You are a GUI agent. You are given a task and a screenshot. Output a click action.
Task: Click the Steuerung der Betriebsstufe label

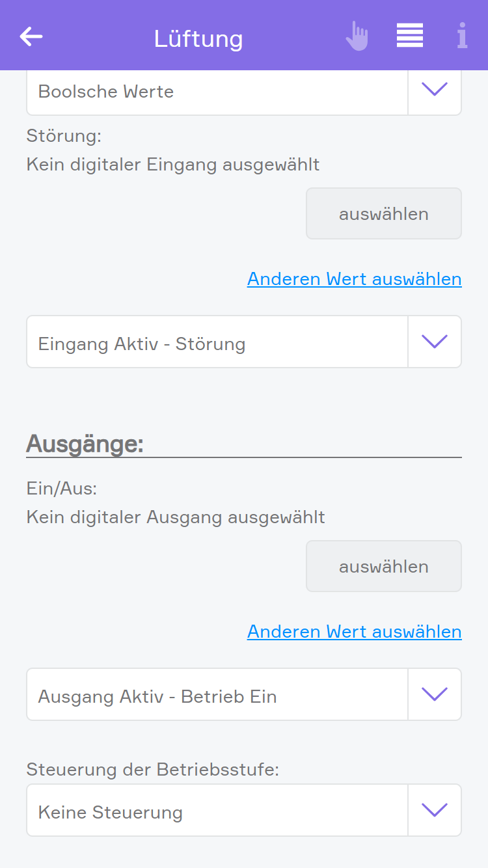(152, 770)
